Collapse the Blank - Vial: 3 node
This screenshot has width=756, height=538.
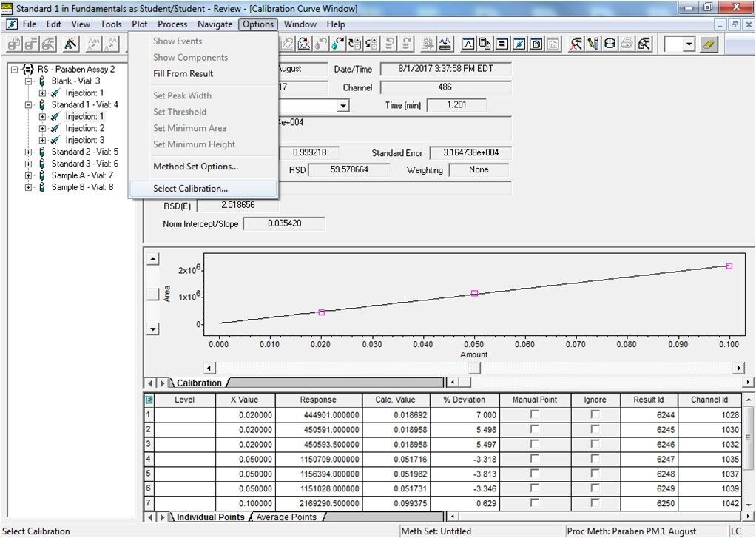pyautogui.click(x=28, y=81)
